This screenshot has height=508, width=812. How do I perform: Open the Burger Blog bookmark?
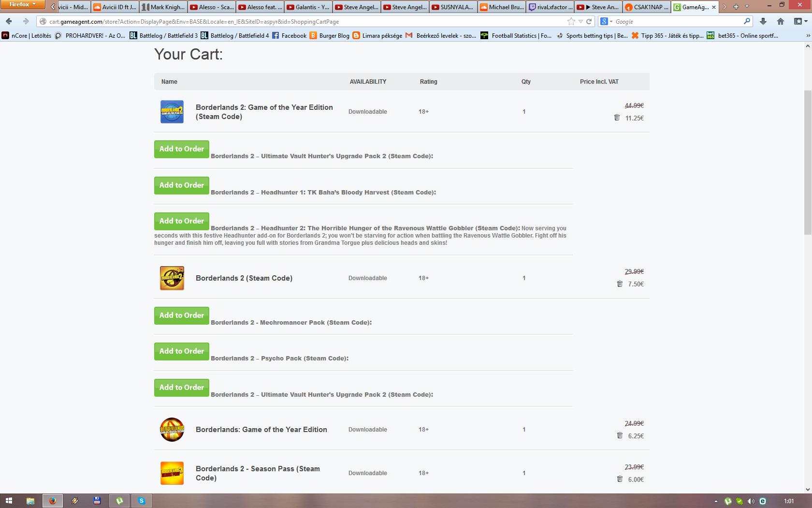tap(330, 35)
